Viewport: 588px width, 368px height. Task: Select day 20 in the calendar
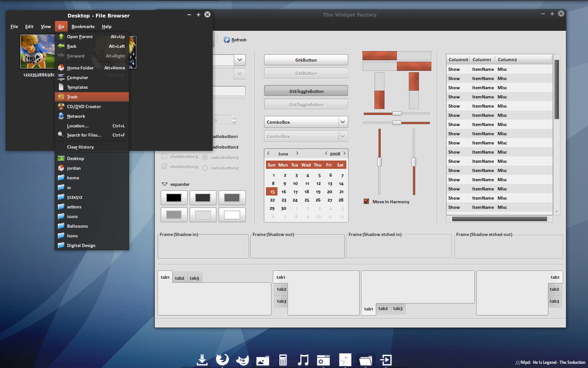[329, 192]
